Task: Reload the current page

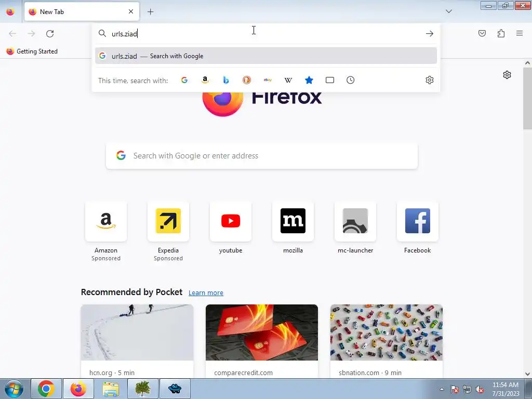Action: (50, 34)
